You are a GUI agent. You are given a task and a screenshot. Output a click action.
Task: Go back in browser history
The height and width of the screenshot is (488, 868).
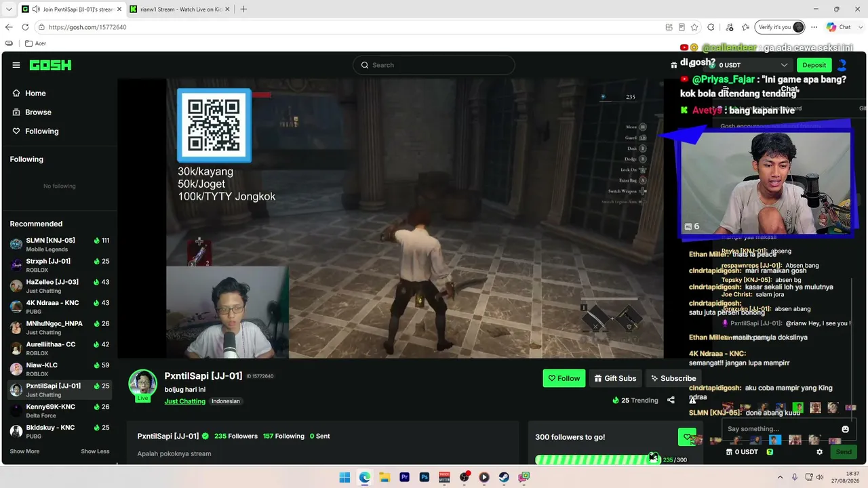[9, 27]
